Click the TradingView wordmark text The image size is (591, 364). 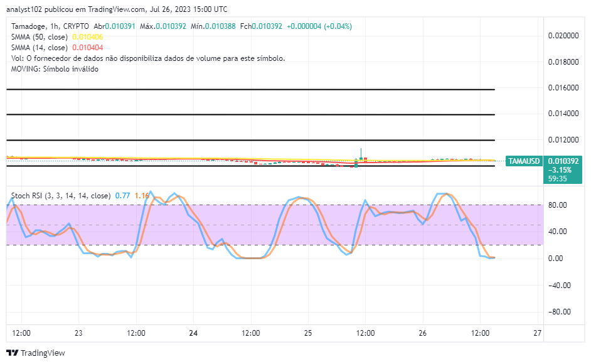[x=43, y=353]
